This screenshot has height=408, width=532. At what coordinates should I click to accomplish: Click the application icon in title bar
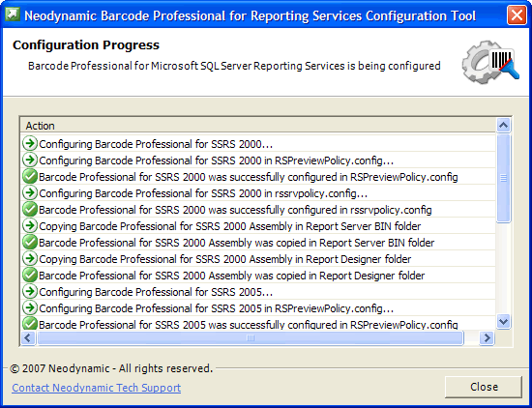coord(13,15)
